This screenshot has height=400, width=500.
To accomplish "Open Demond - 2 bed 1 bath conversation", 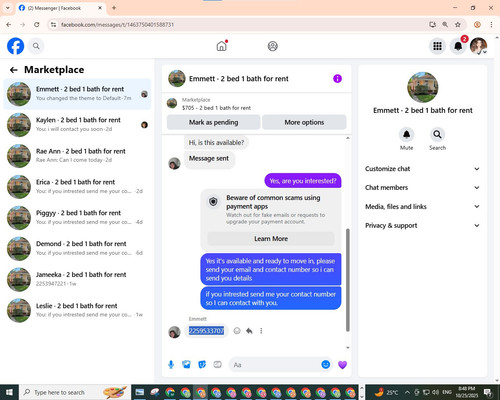I will (77, 249).
